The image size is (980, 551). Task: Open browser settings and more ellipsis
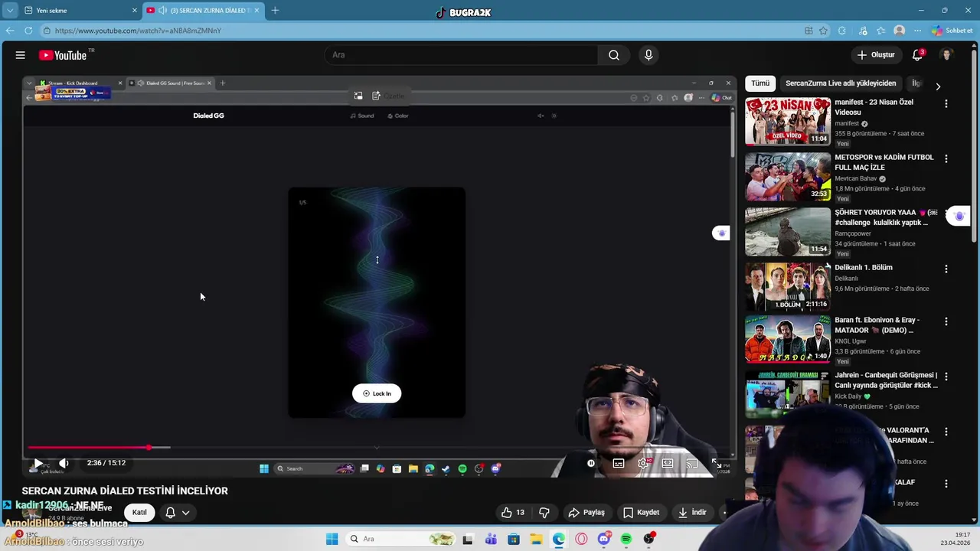(917, 31)
